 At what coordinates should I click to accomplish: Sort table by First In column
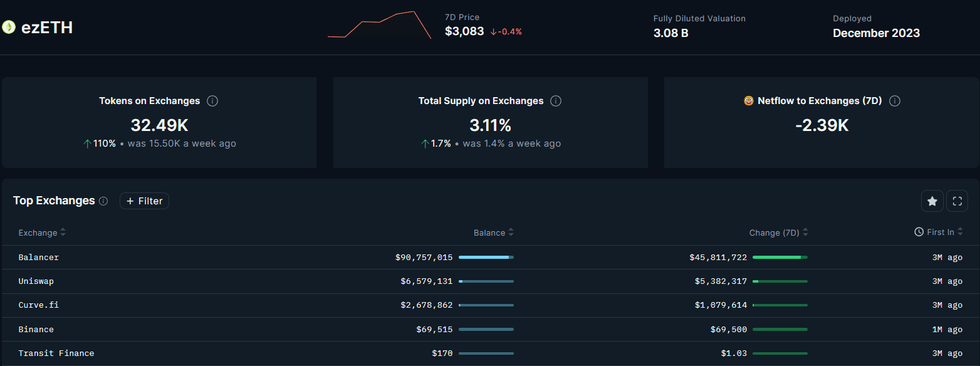coord(940,233)
